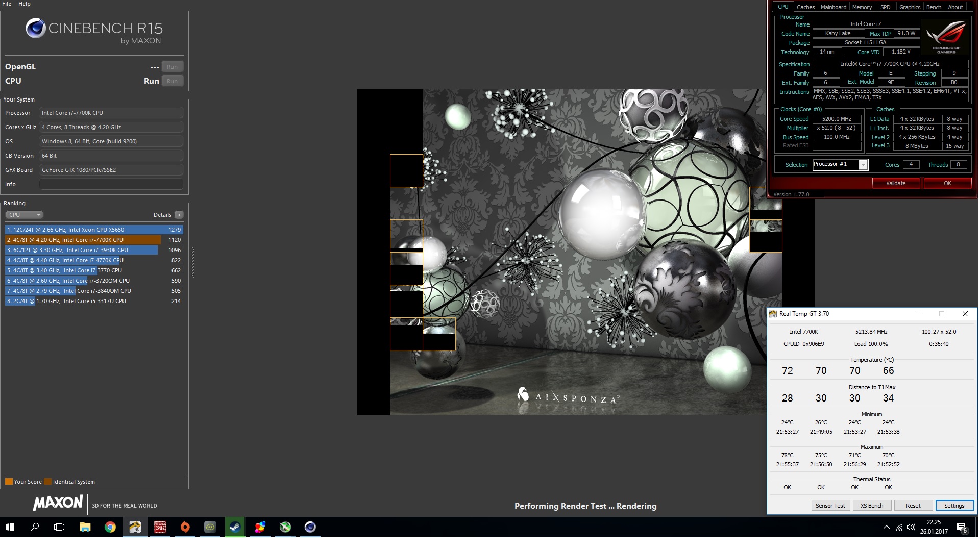Select the i7-3770 ranking row
Image resolution: width=980 pixels, height=551 pixels.
point(94,270)
